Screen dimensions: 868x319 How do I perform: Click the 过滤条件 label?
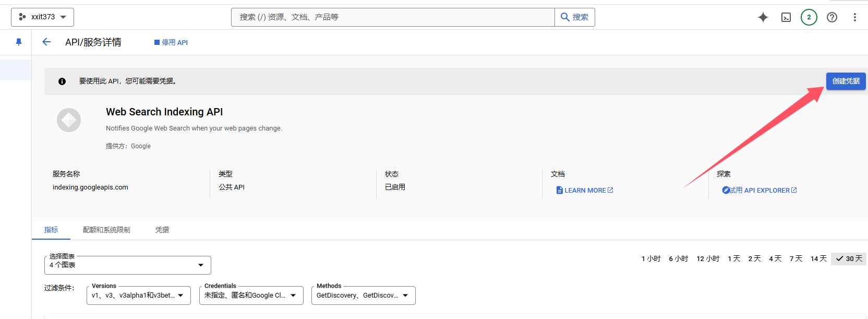(x=59, y=288)
